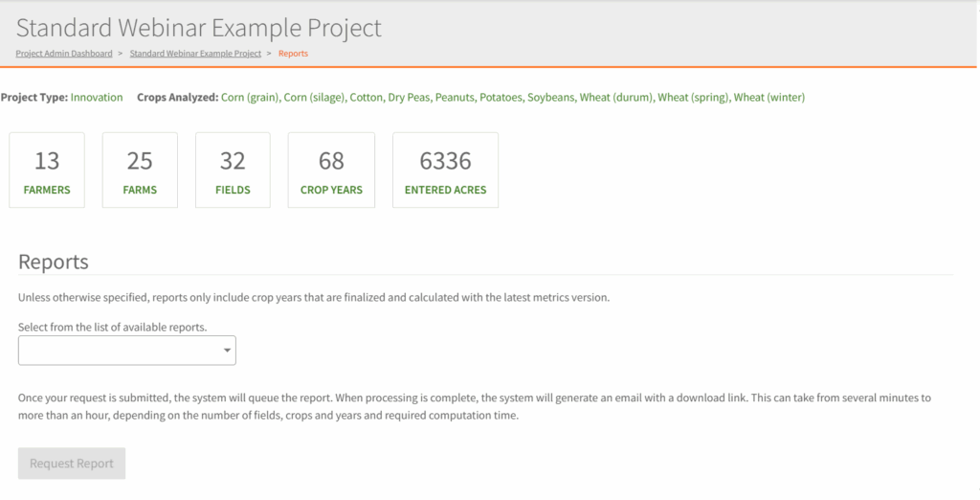Select the 68 Crop Years card
The width and height of the screenshot is (980, 500).
(331, 170)
